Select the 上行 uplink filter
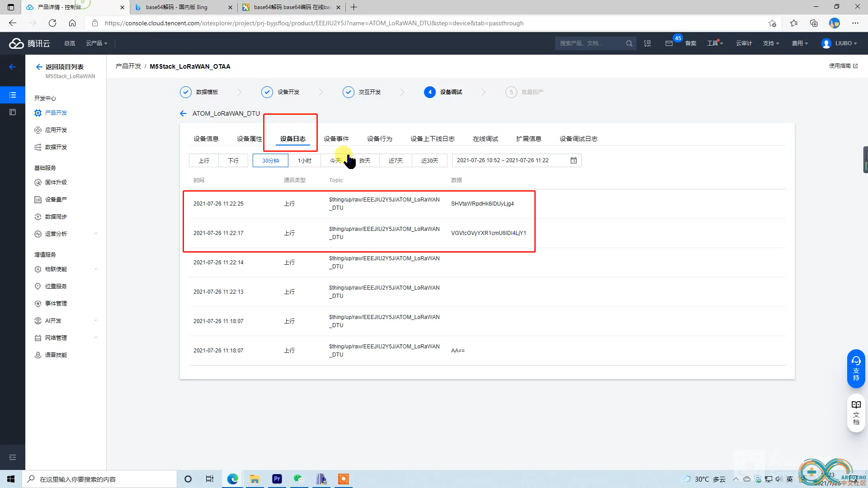The image size is (868, 488). click(204, 160)
